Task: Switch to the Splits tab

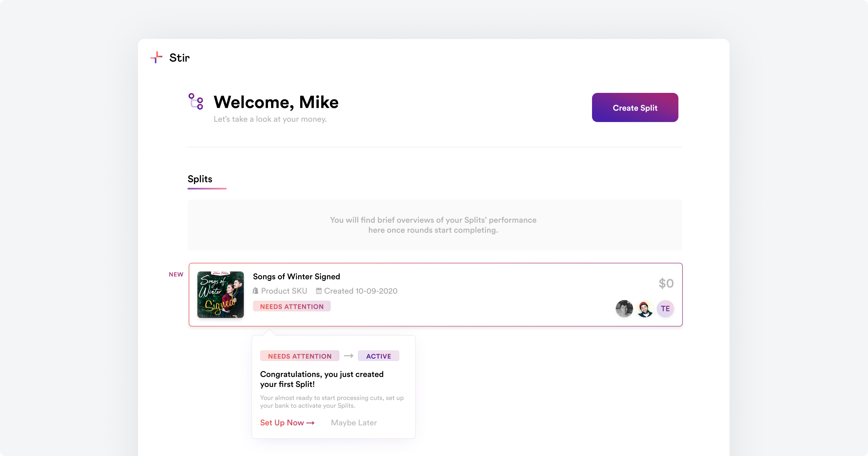Action: coord(200,179)
